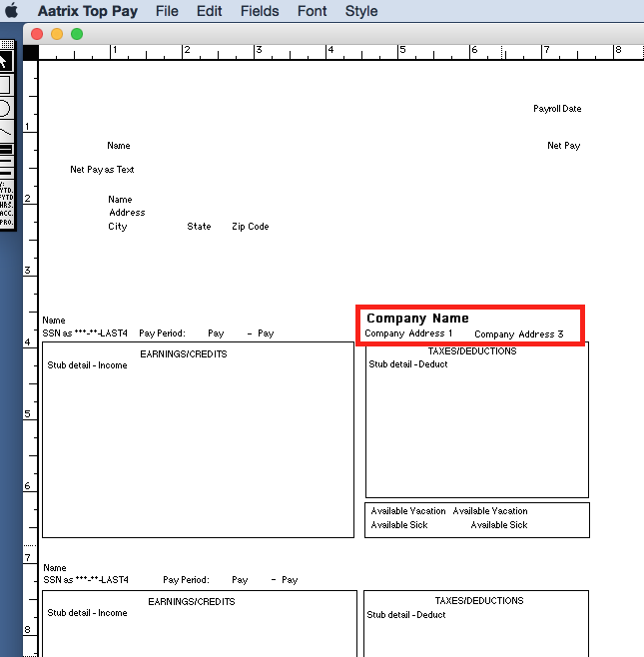Viewport: 644px width, 657px height.
Task: Select the right Available Sick field
Action: 499,525
